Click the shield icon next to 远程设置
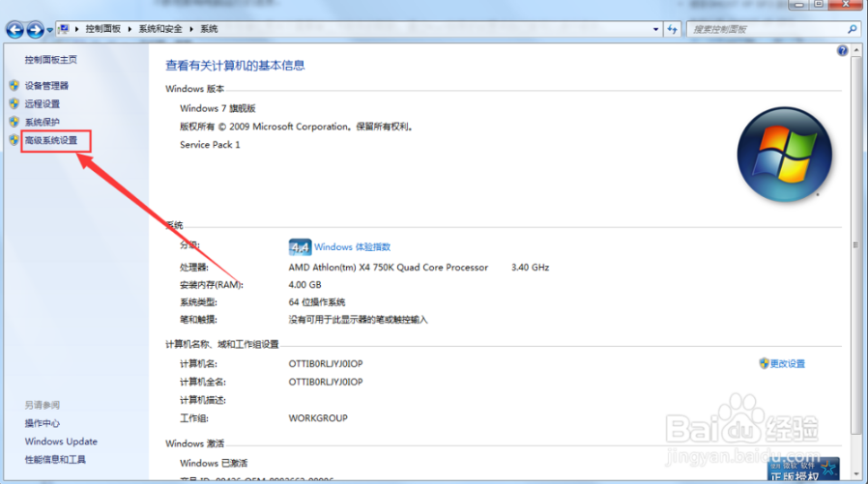This screenshot has width=868, height=484. [x=14, y=103]
